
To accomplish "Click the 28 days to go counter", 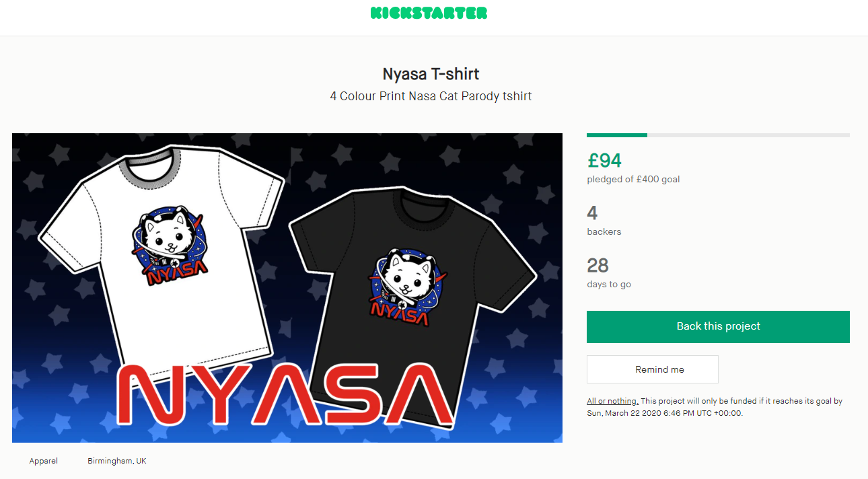I will click(598, 265).
